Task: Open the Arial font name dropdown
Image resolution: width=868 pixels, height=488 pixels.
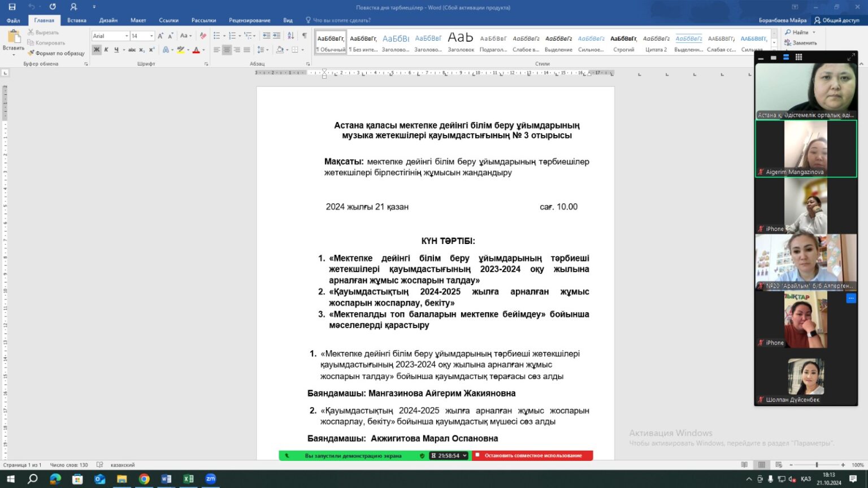Action: (127, 36)
